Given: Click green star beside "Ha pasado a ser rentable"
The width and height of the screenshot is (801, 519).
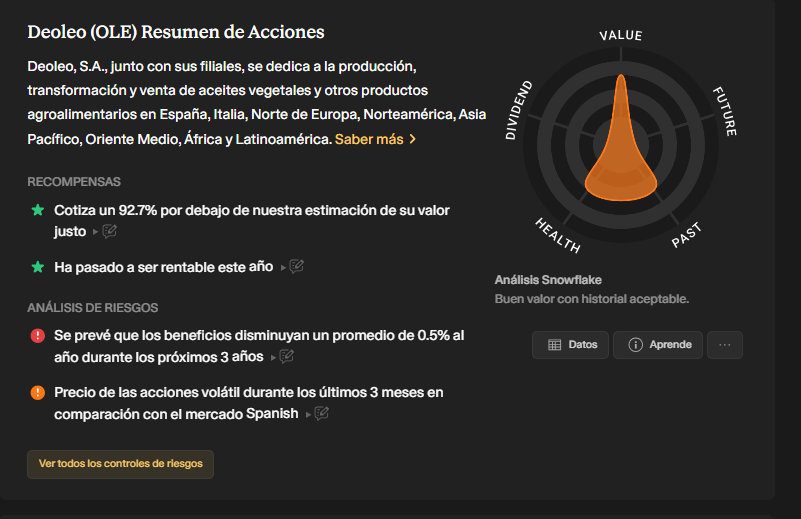Looking at the screenshot, I should click(38, 267).
